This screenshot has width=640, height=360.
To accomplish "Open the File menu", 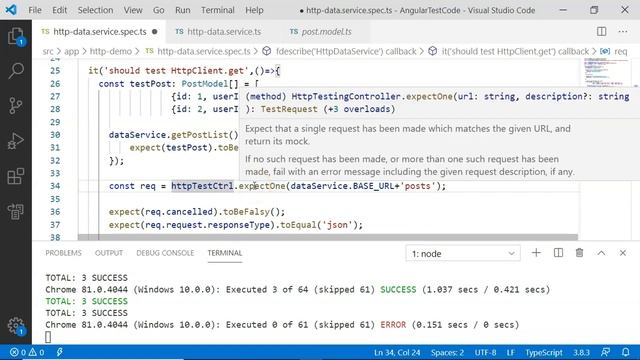I will pos(35,10).
